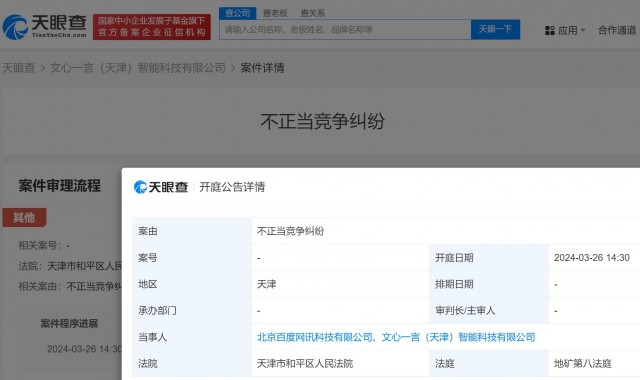Click the TianYanCha logo in the popup header

[161, 187]
